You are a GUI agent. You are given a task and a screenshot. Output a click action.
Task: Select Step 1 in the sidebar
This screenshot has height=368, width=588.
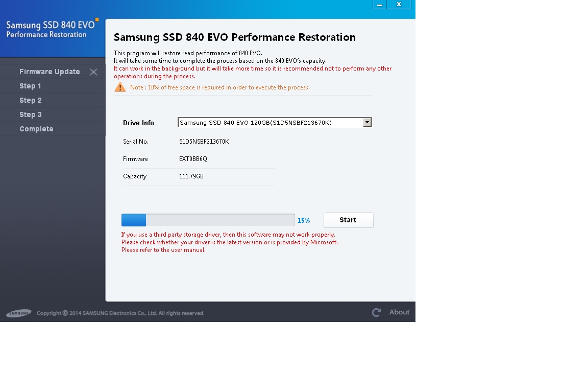[x=31, y=86]
